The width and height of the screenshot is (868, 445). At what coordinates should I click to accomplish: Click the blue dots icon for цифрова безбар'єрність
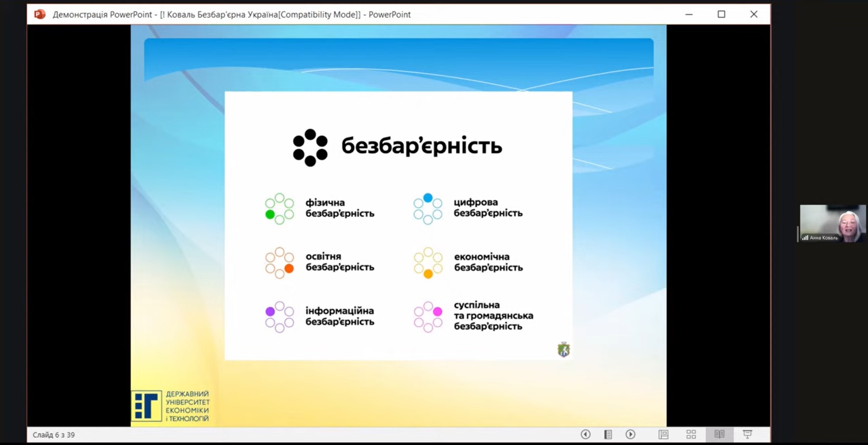pyautogui.click(x=428, y=208)
